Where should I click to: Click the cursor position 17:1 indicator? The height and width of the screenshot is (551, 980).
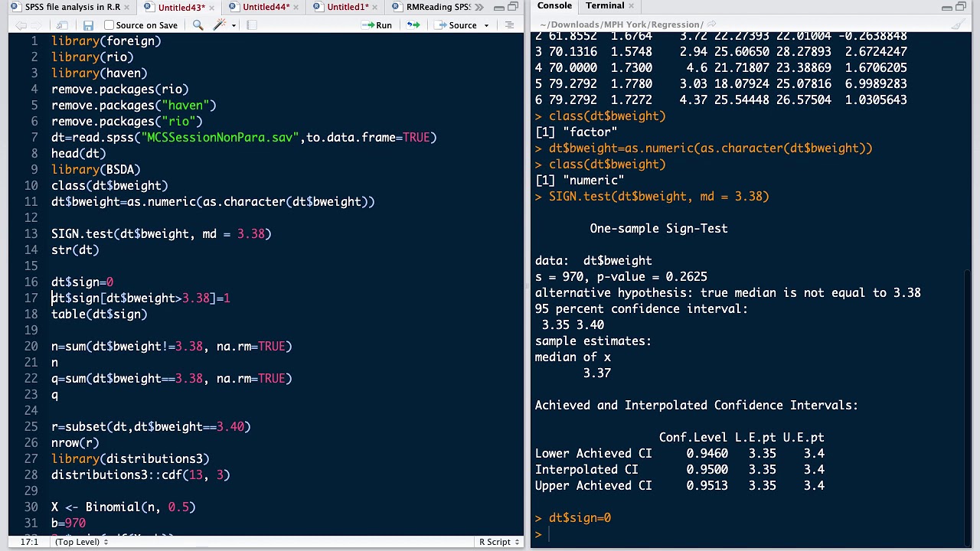click(x=29, y=542)
